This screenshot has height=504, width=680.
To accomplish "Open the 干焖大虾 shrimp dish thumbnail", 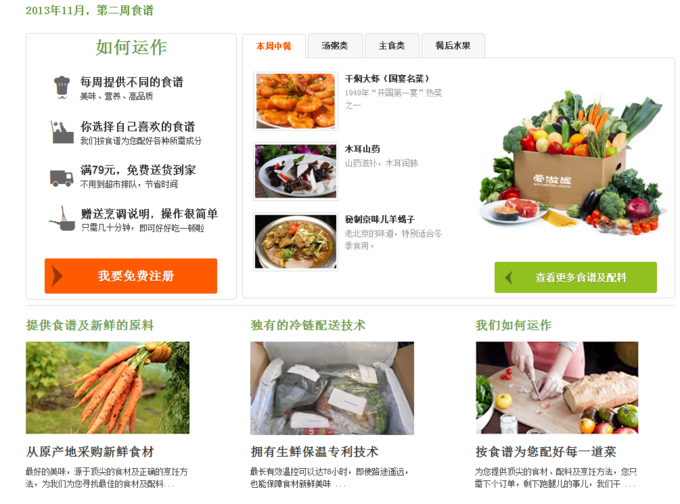I will [296, 101].
